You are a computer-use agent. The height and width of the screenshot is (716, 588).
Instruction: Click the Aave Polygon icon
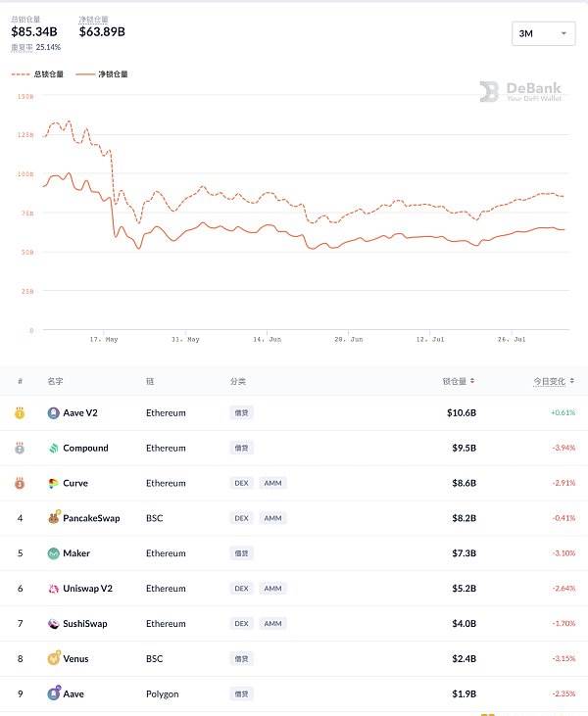54,693
